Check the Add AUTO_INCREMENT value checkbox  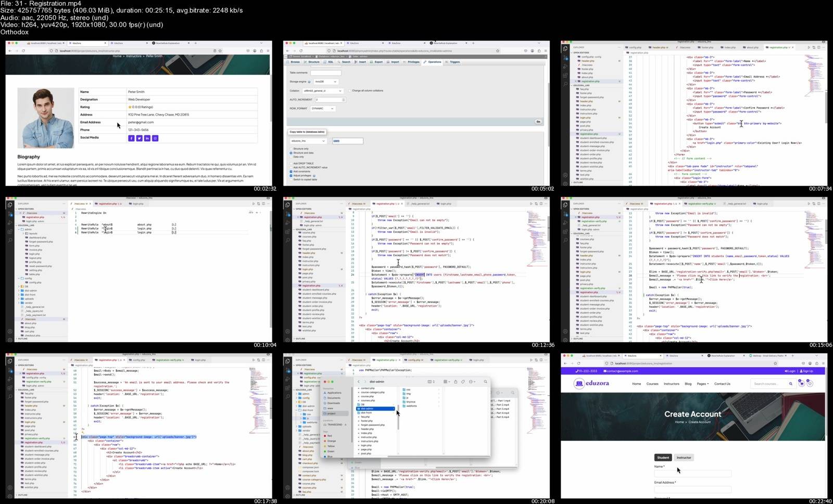point(291,168)
